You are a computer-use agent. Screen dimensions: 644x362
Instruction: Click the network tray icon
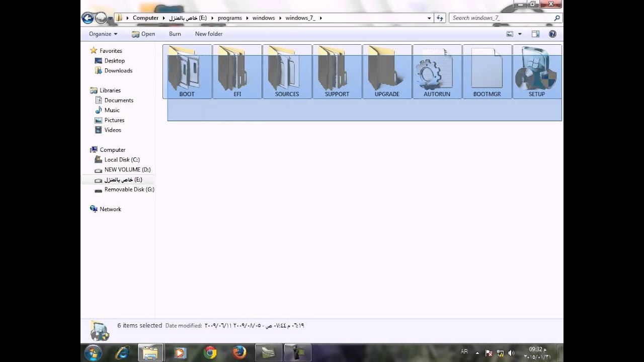[501, 353]
